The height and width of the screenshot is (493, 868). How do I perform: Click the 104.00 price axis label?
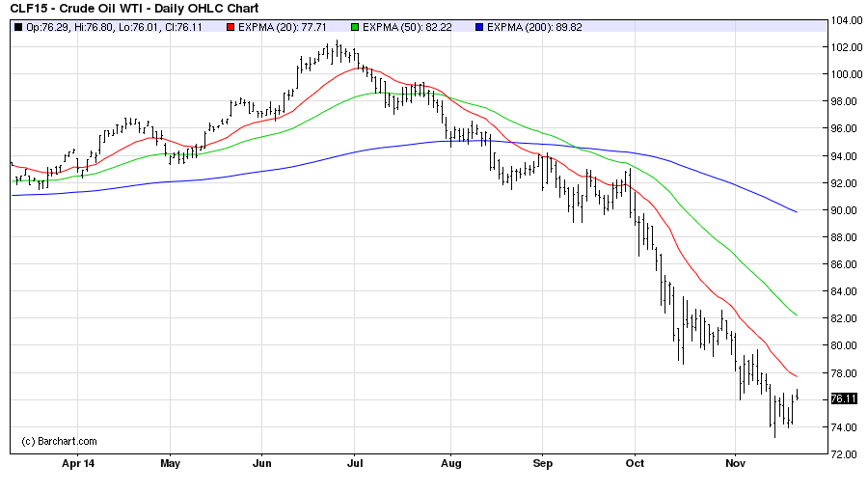845,20
